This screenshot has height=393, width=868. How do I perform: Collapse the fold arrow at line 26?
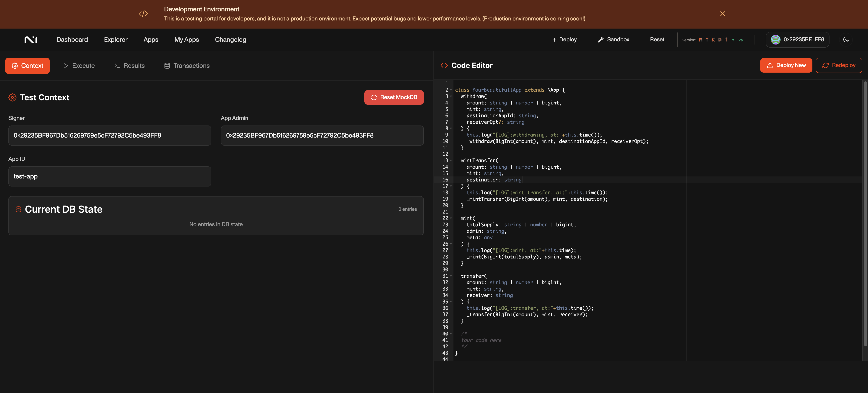(x=451, y=244)
